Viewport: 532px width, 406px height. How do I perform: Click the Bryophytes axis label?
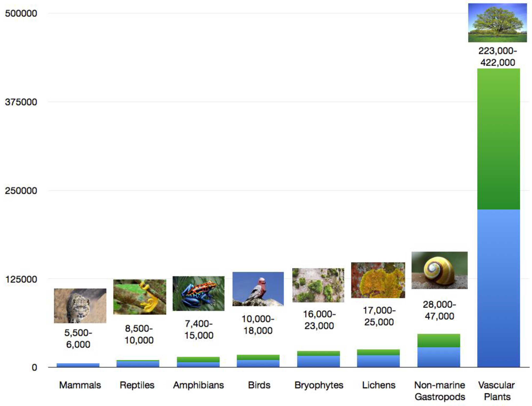[x=319, y=385]
